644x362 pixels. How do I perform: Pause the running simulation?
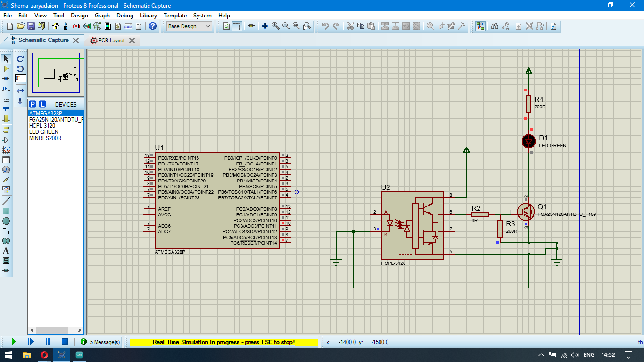click(x=48, y=342)
